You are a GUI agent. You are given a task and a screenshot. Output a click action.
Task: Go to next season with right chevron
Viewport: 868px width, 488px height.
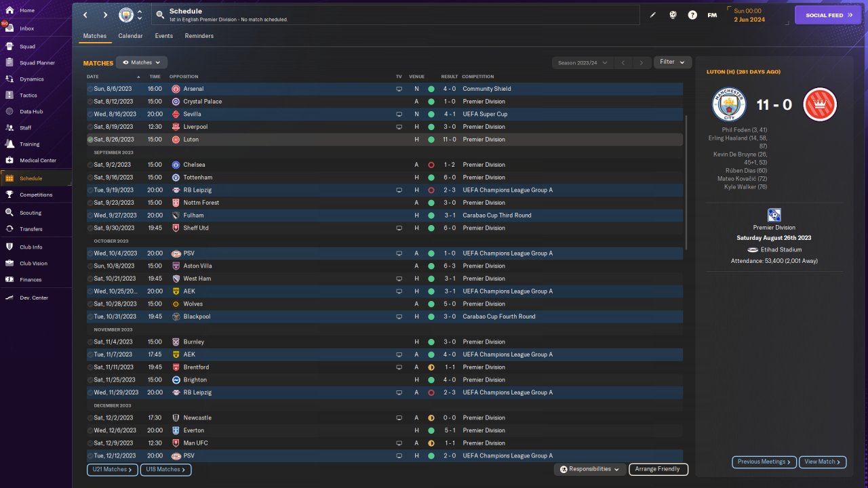642,62
